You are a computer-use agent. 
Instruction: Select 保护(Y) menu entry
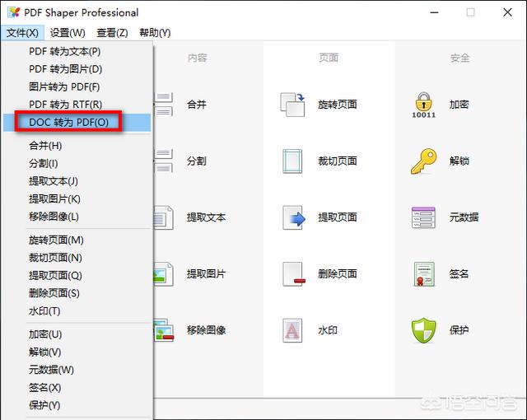click(x=77, y=405)
